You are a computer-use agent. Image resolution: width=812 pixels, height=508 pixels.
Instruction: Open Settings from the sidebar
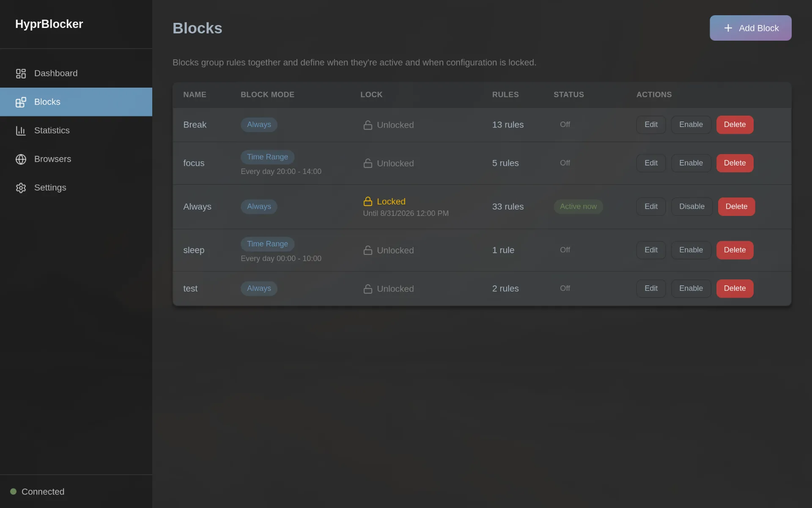76,188
